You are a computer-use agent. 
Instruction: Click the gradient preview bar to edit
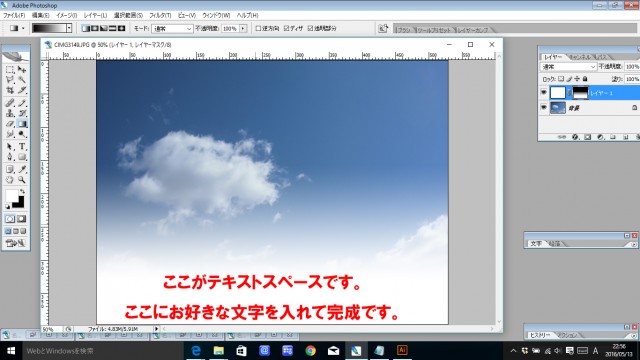click(49, 28)
